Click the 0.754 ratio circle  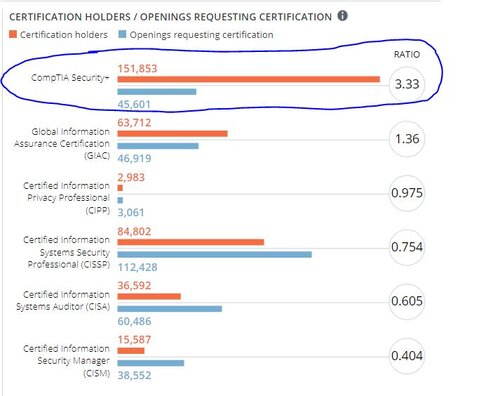pyautogui.click(x=407, y=247)
